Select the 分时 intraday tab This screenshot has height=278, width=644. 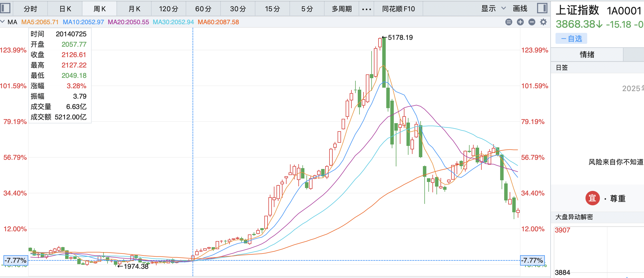click(x=31, y=9)
